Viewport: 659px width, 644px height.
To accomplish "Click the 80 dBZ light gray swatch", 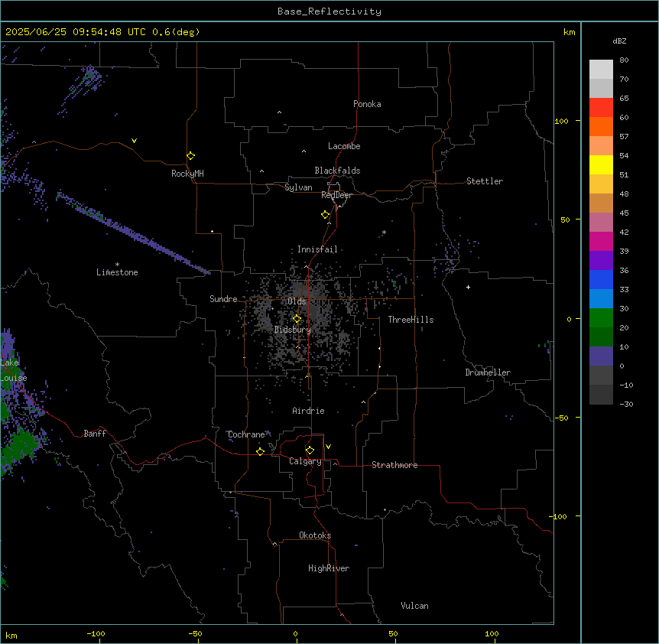I will [x=601, y=70].
